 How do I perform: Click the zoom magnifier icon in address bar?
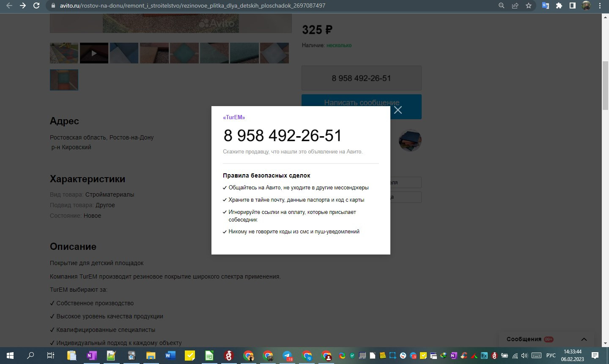pos(502,5)
